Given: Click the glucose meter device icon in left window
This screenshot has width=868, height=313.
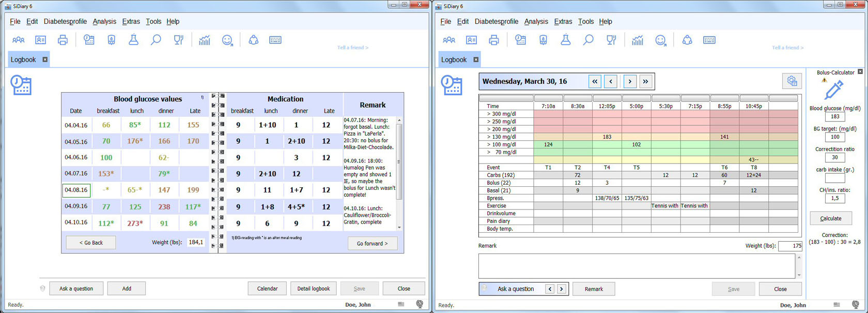Looking at the screenshot, I should (111, 40).
